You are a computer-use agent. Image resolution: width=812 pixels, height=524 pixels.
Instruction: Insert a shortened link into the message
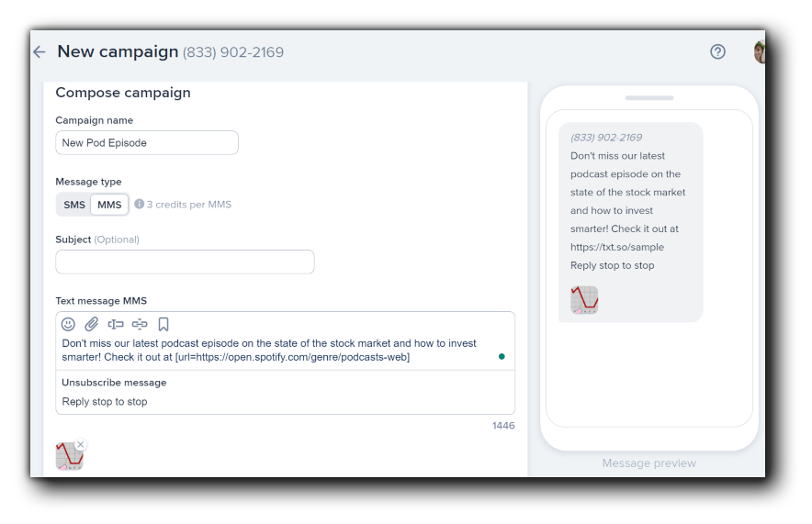click(140, 324)
